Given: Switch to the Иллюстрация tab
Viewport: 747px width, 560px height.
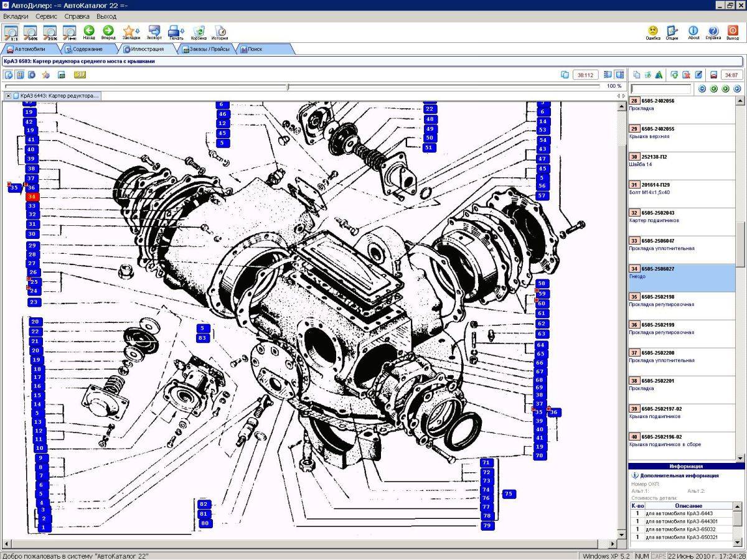Looking at the screenshot, I should [x=147, y=49].
